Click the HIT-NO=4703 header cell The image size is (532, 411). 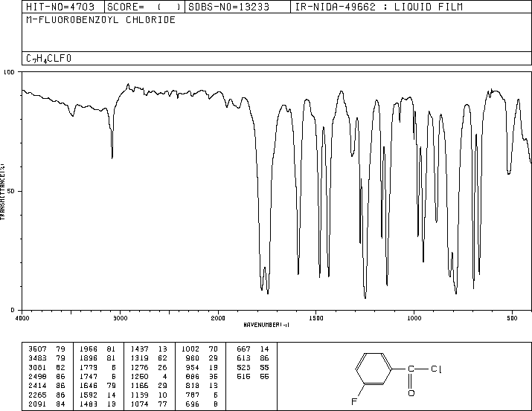point(63,7)
